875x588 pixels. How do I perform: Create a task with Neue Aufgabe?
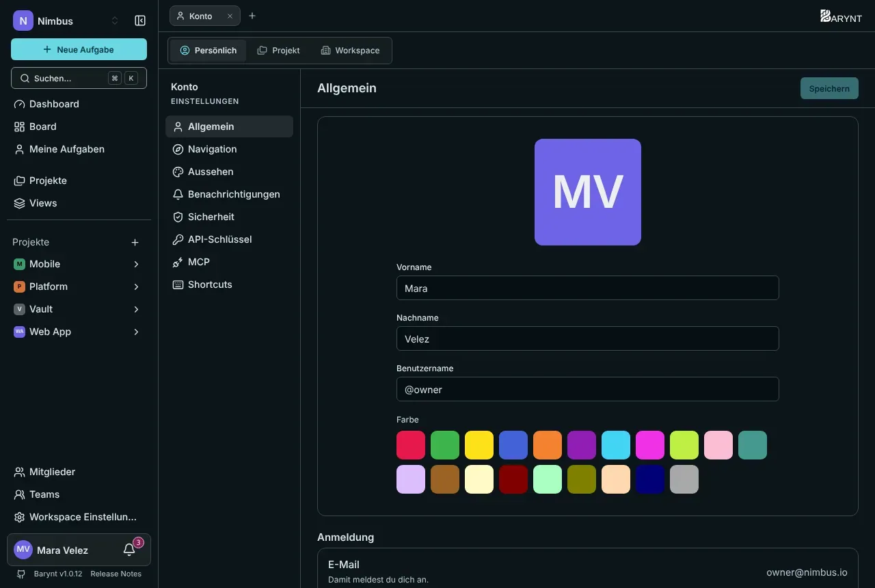(x=79, y=49)
